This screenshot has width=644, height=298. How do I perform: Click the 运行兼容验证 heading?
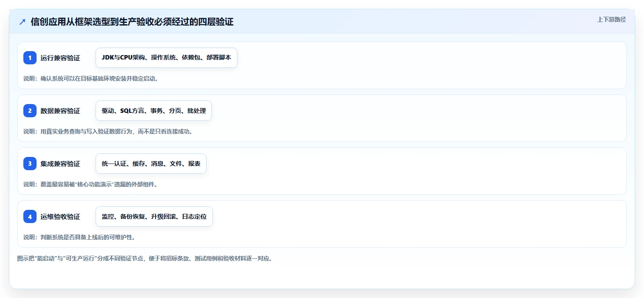(60, 58)
